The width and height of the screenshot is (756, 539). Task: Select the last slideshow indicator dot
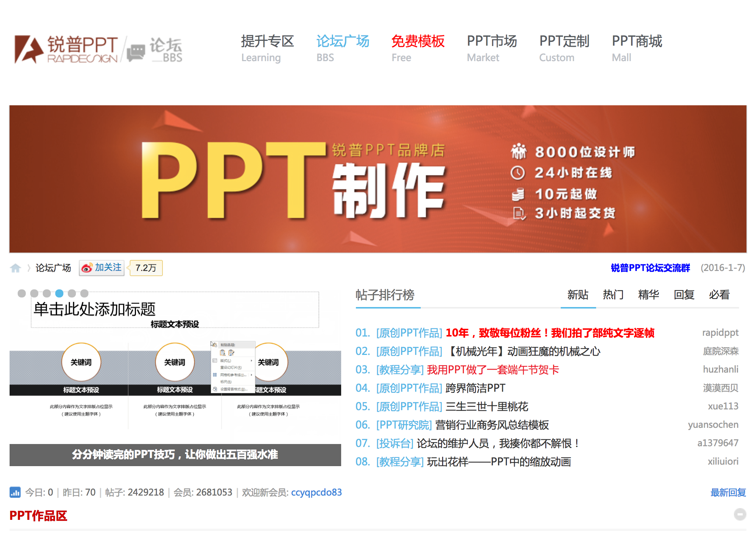coord(84,293)
